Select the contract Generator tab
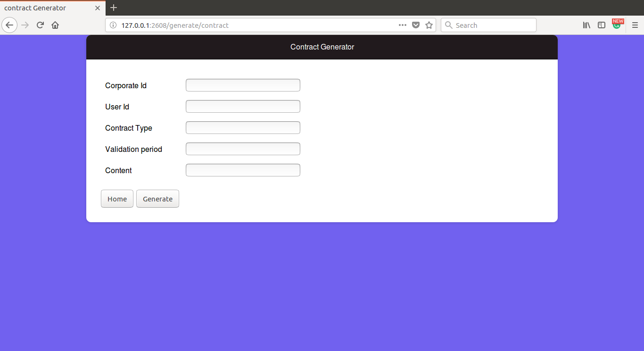The width and height of the screenshot is (644, 351). pos(52,8)
